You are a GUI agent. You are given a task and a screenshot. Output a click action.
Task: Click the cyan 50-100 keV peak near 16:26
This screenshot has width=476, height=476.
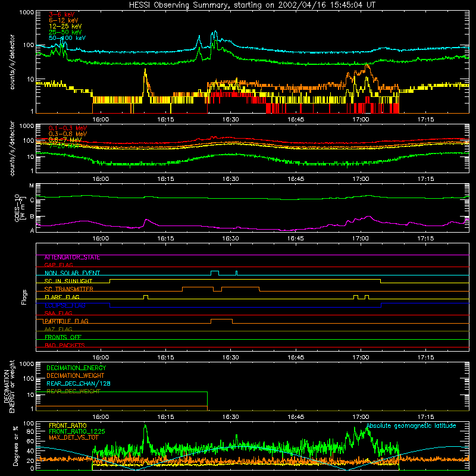(x=215, y=32)
